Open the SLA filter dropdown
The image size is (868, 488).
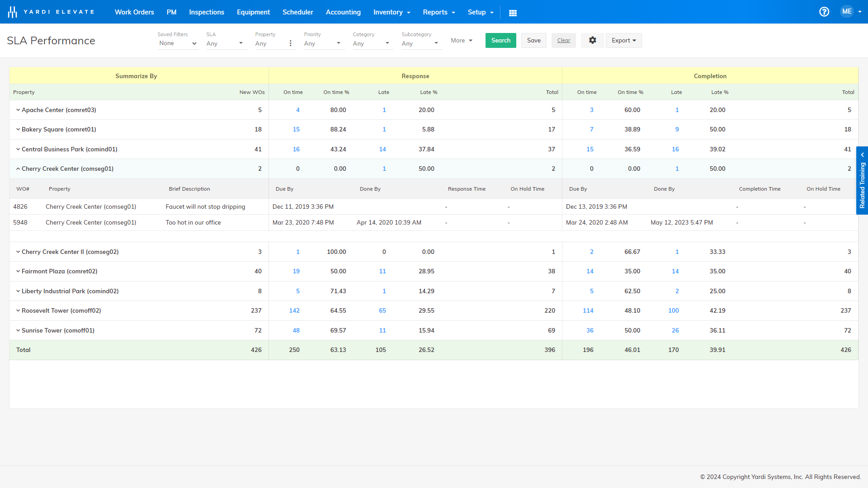point(225,43)
